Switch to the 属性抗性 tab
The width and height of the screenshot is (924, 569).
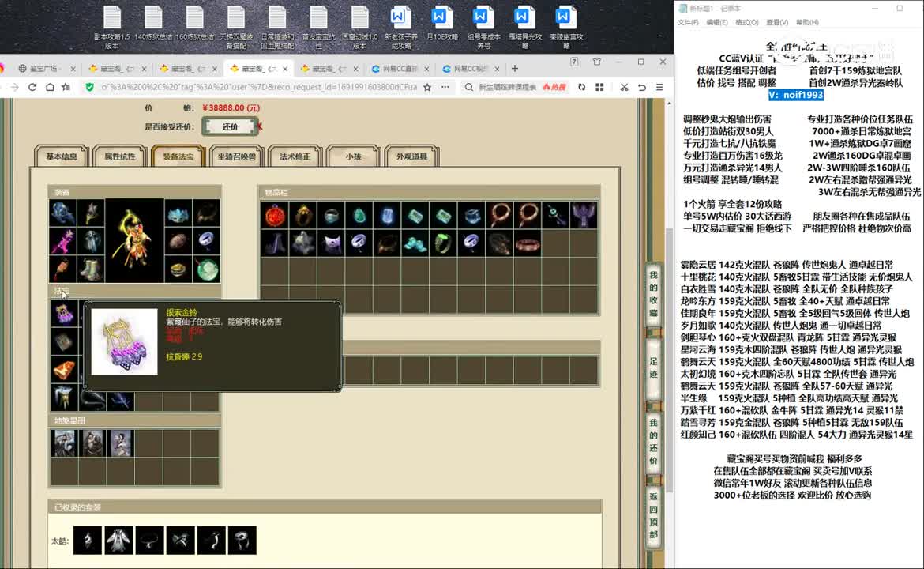[119, 156]
